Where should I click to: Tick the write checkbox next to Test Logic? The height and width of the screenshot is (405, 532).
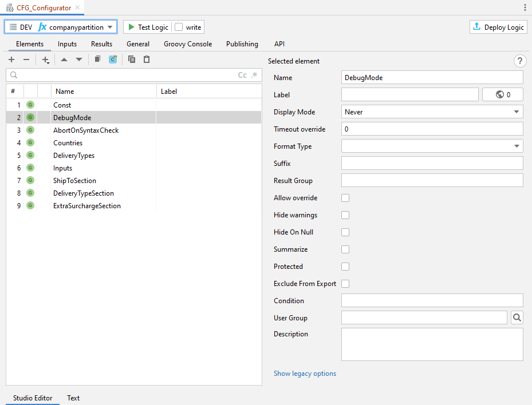(179, 27)
